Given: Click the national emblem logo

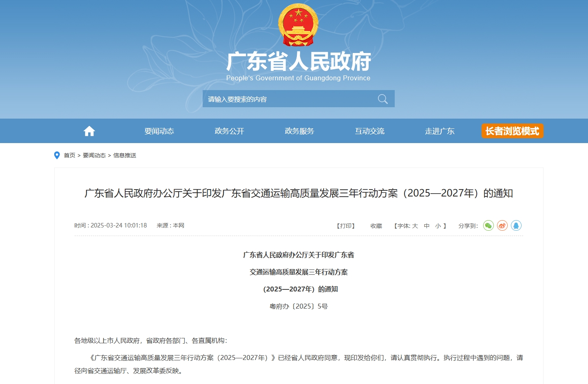Looking at the screenshot, I should [298, 25].
